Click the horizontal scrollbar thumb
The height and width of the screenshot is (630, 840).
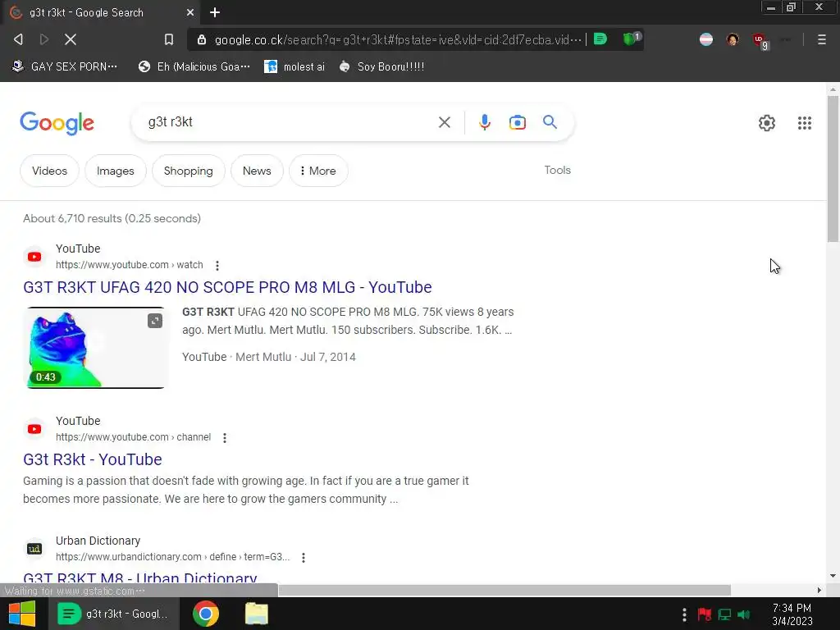pyautogui.click(x=504, y=591)
